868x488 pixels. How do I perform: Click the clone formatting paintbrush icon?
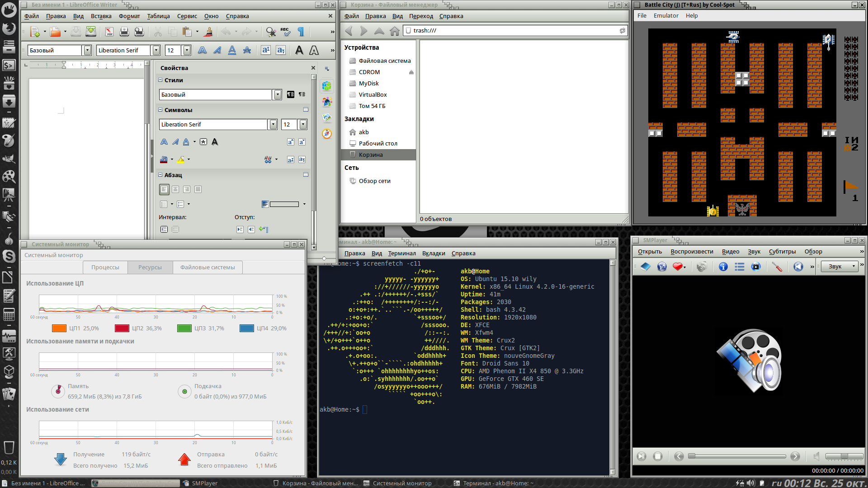pyautogui.click(x=208, y=32)
